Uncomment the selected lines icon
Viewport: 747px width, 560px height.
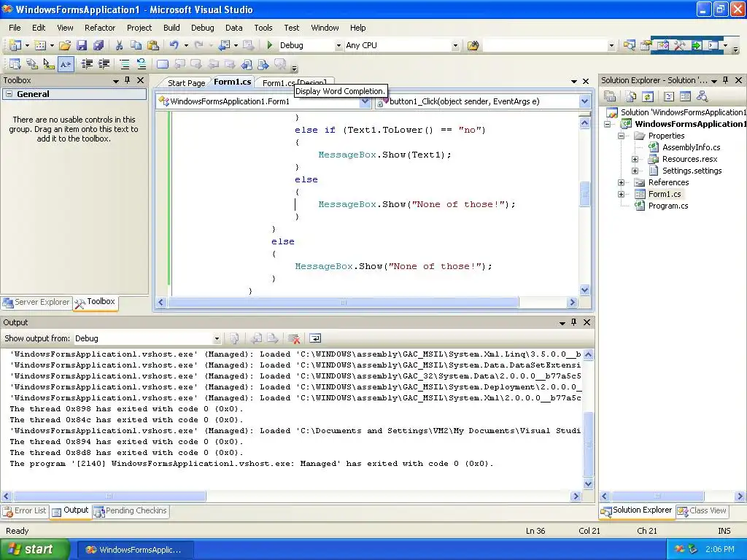click(142, 64)
